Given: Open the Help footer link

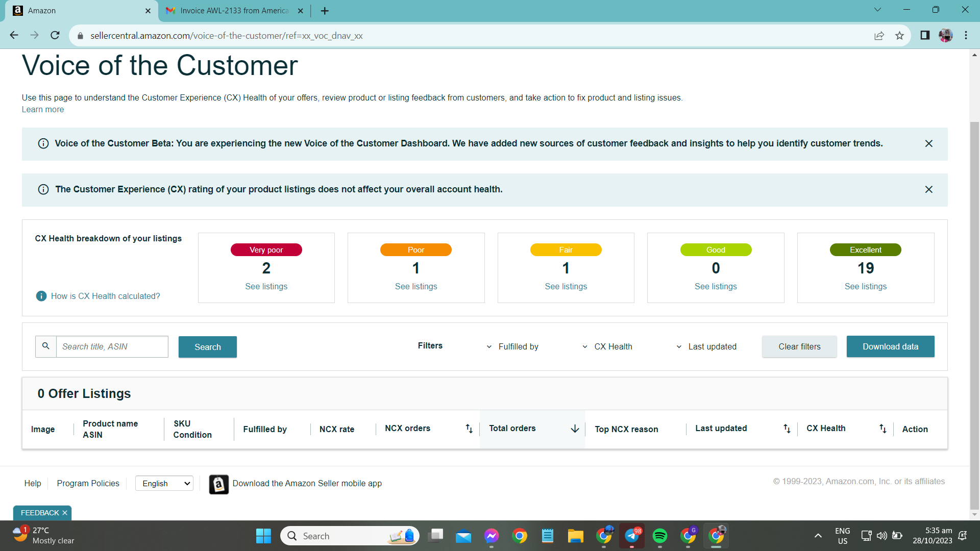Looking at the screenshot, I should coord(33,484).
